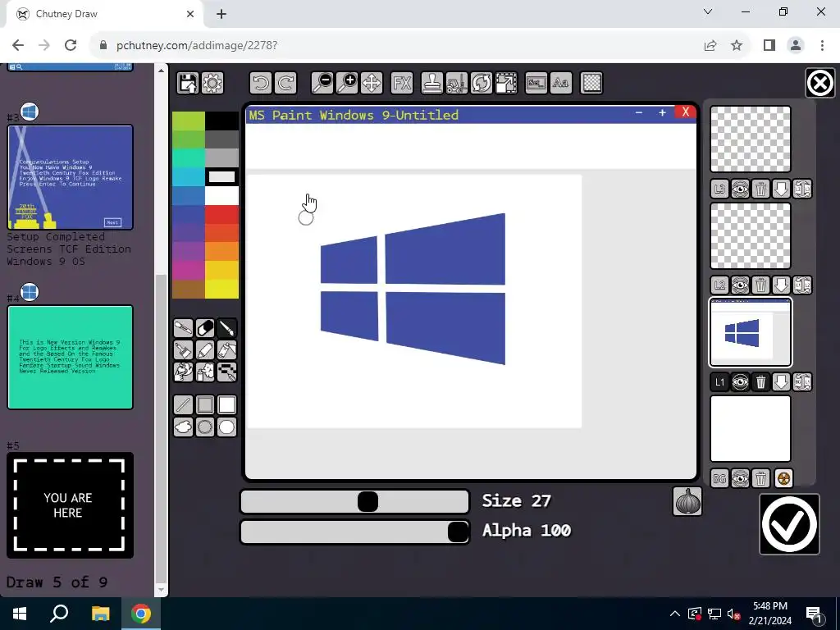Select the thin paintbrush tool
The height and width of the screenshot is (630, 840).
pyautogui.click(x=227, y=328)
